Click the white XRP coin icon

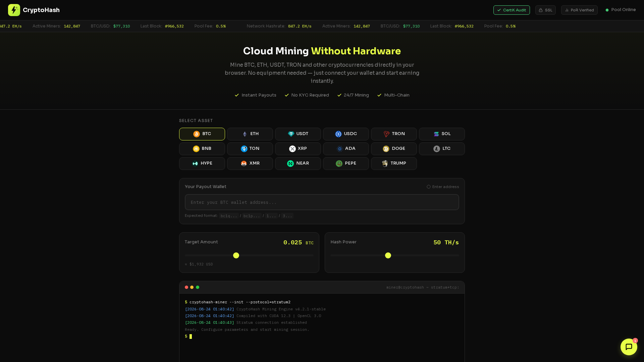[292, 149]
